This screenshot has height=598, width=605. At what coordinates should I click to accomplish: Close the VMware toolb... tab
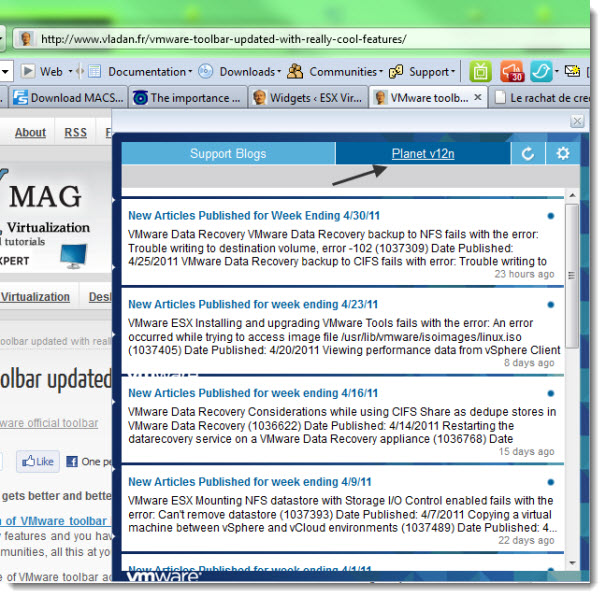tap(478, 97)
